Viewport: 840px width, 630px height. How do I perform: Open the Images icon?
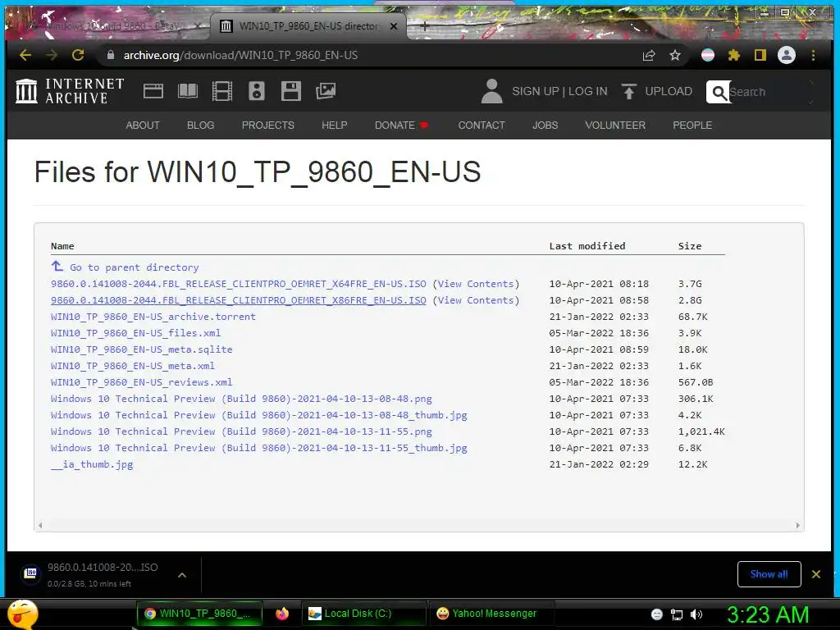(325, 91)
